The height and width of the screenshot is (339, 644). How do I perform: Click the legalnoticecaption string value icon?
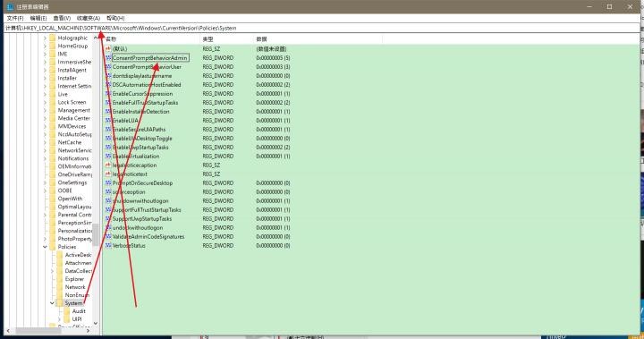click(108, 165)
